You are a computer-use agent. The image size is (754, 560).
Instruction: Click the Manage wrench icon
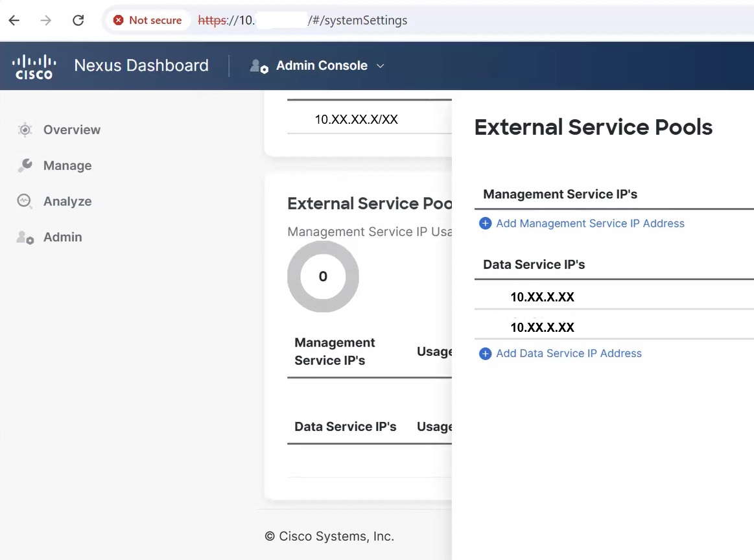click(x=25, y=165)
